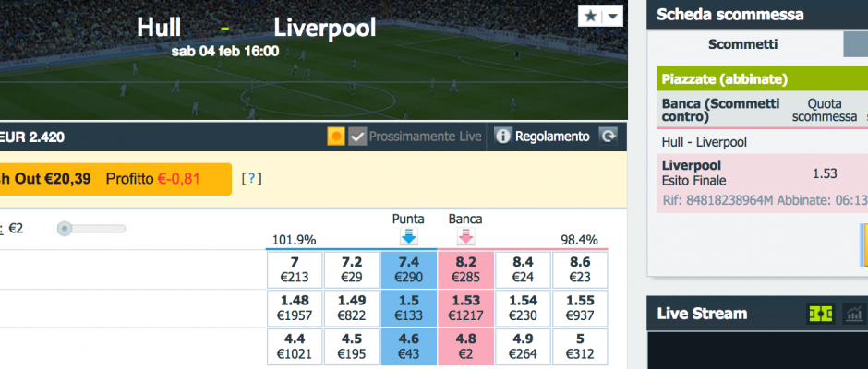The image size is (868, 369).
Task: Open the Live Stream chart icon
Action: tap(854, 314)
